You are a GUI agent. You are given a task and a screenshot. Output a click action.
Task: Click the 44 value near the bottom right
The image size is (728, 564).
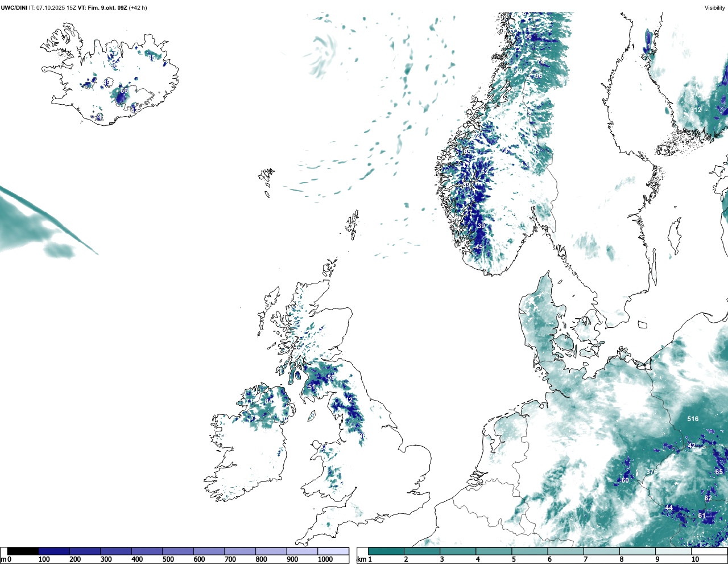[x=669, y=508]
